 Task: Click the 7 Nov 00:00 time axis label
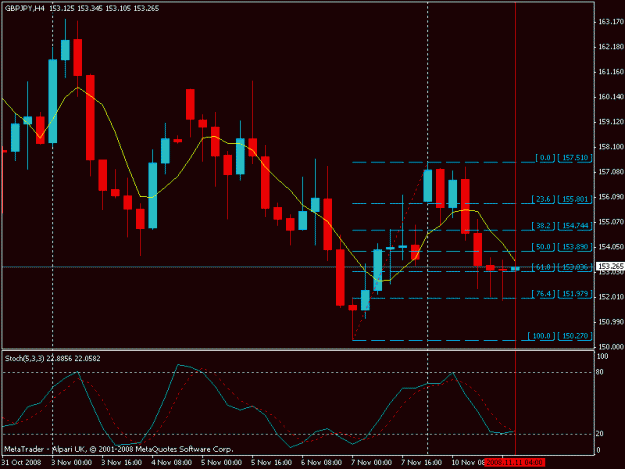tap(371, 463)
